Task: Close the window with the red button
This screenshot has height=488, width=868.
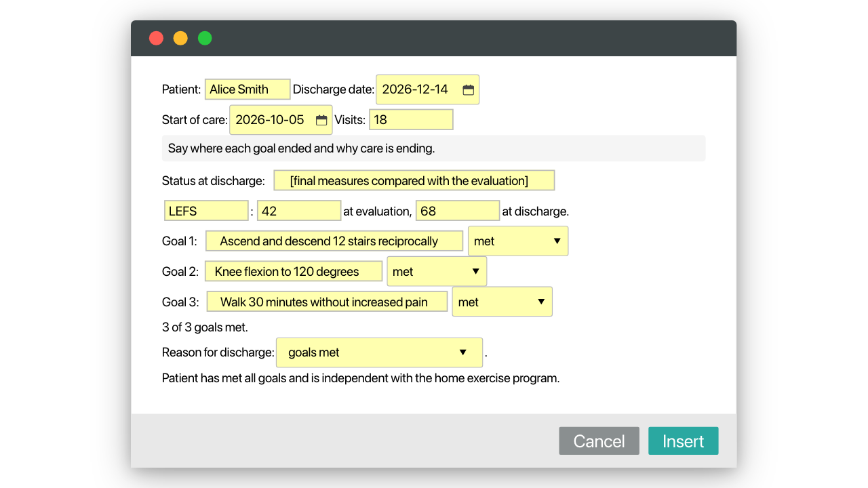Action: click(157, 38)
